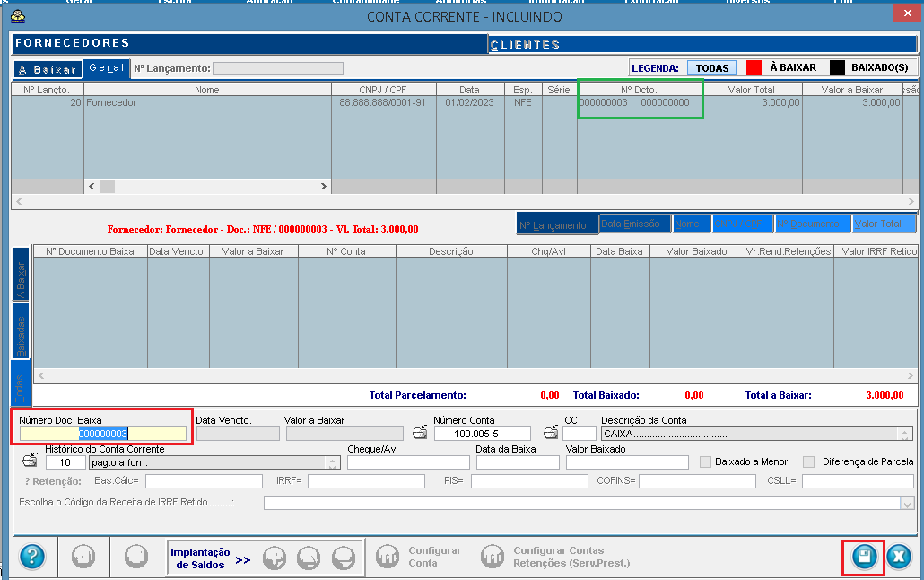Click the floppy disk save icon
The width and height of the screenshot is (924, 580).
click(864, 557)
